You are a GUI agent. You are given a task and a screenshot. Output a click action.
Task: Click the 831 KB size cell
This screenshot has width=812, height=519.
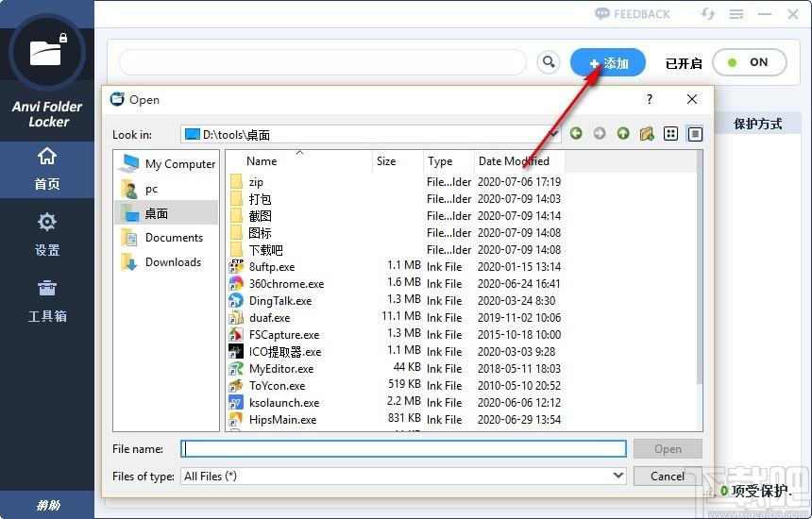[404, 418]
